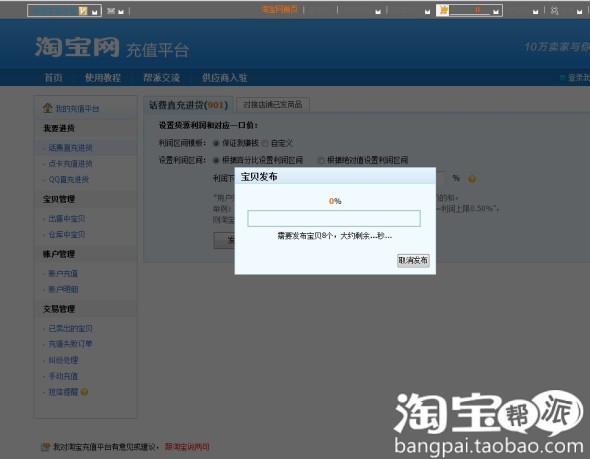This screenshot has height=459, width=590.
Task: Open 手动充值 in the sidebar
Action: click(63, 376)
